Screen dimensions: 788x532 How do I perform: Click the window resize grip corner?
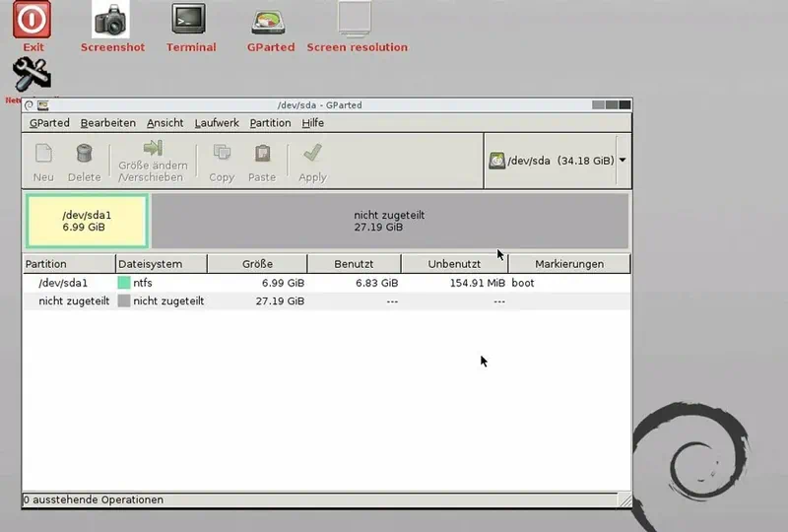(x=624, y=499)
